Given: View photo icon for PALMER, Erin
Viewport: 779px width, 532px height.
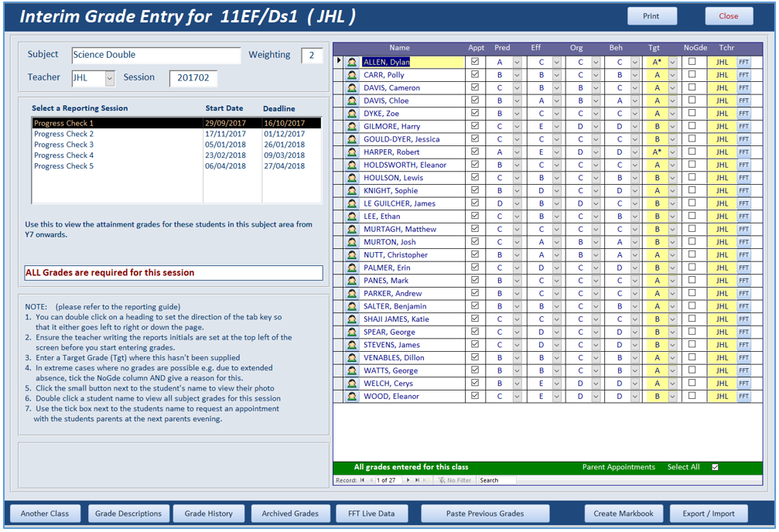Looking at the screenshot, I should click(352, 268).
